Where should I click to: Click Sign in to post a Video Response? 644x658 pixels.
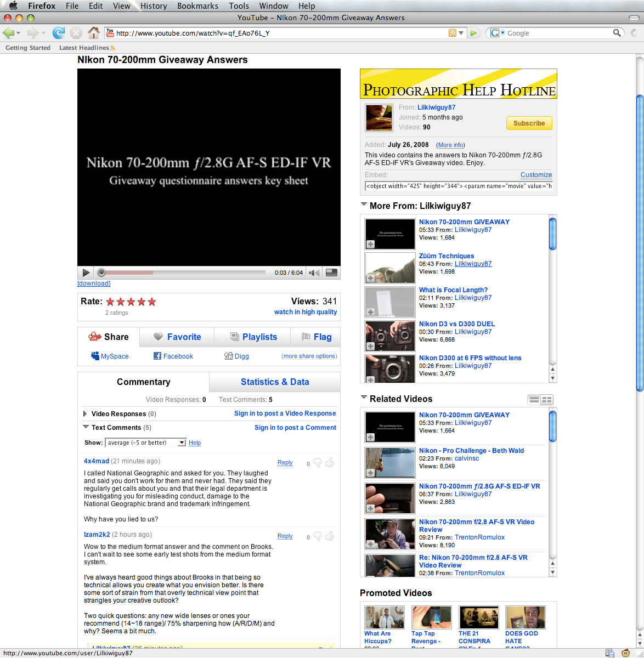[285, 413]
